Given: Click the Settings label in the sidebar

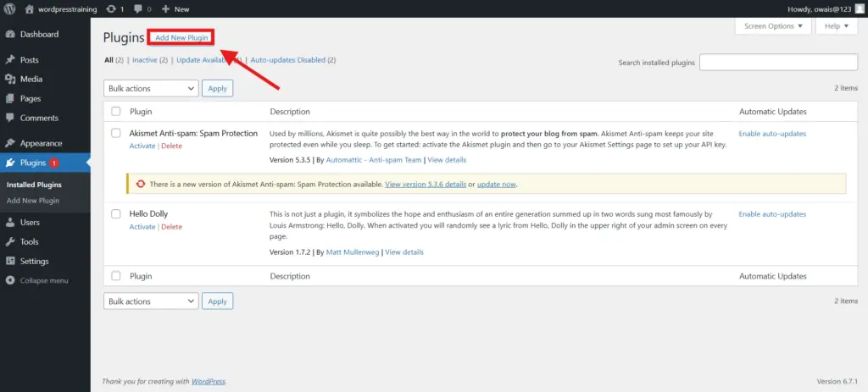Looking at the screenshot, I should [34, 261].
